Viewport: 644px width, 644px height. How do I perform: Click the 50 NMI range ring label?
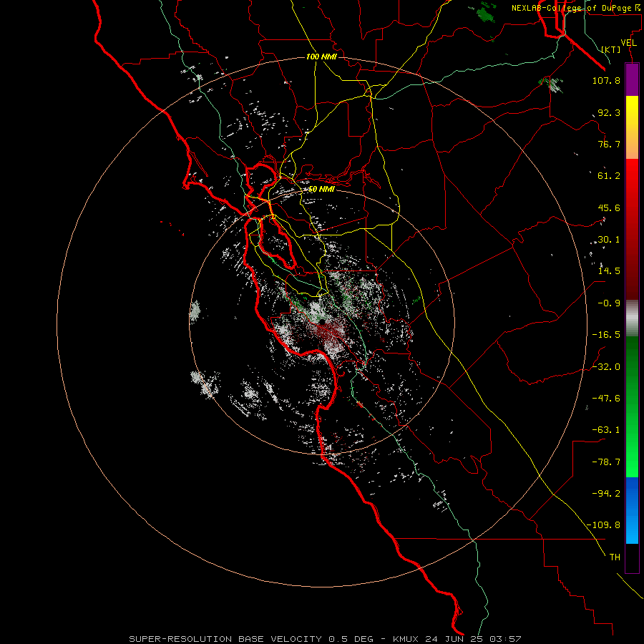click(x=321, y=190)
